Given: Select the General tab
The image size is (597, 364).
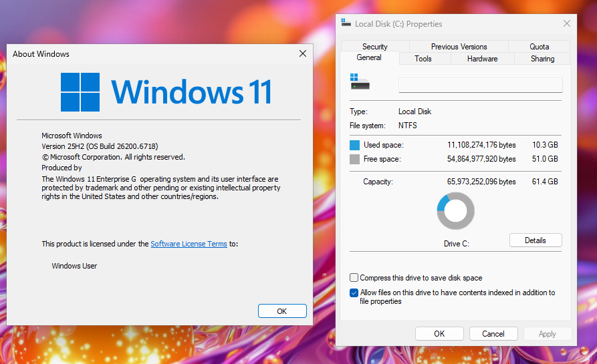Looking at the screenshot, I should click(x=369, y=57).
